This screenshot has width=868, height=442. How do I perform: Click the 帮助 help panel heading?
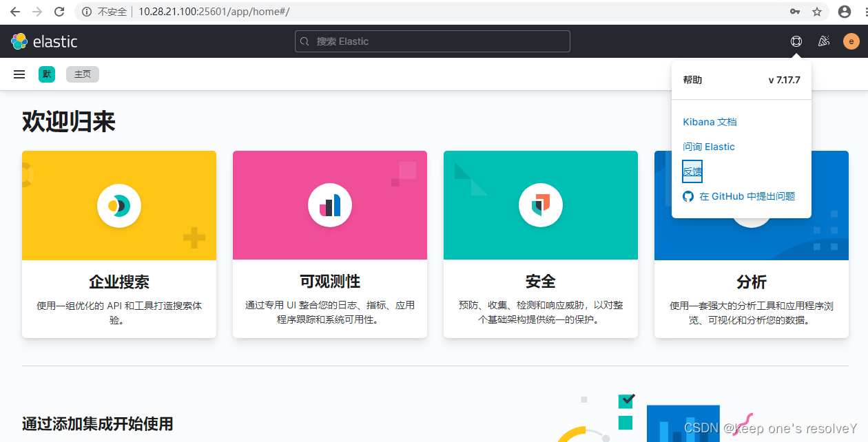[x=692, y=80]
